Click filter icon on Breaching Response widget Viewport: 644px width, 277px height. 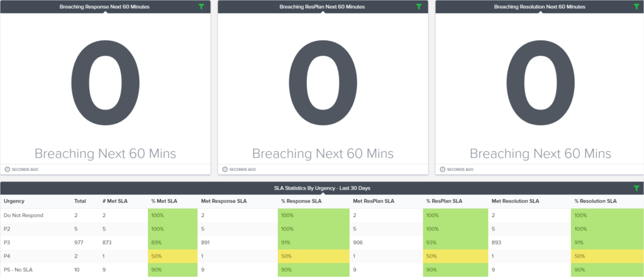201,6
